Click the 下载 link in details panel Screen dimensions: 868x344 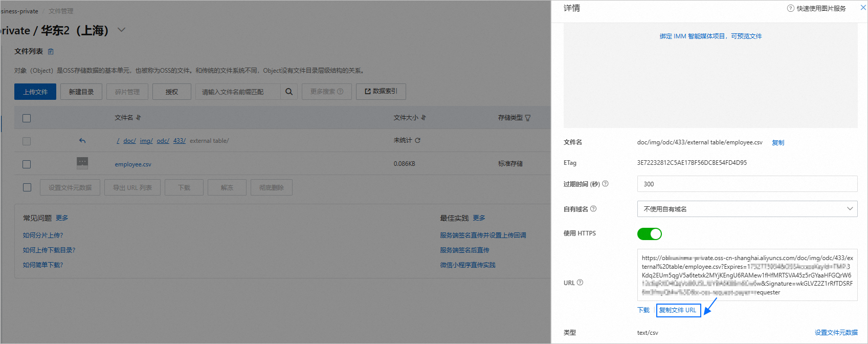(643, 310)
